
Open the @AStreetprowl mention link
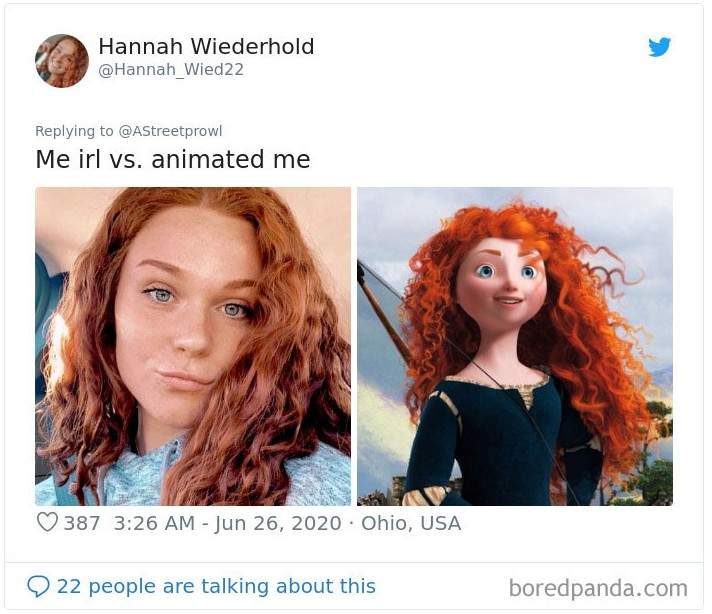click(x=170, y=131)
